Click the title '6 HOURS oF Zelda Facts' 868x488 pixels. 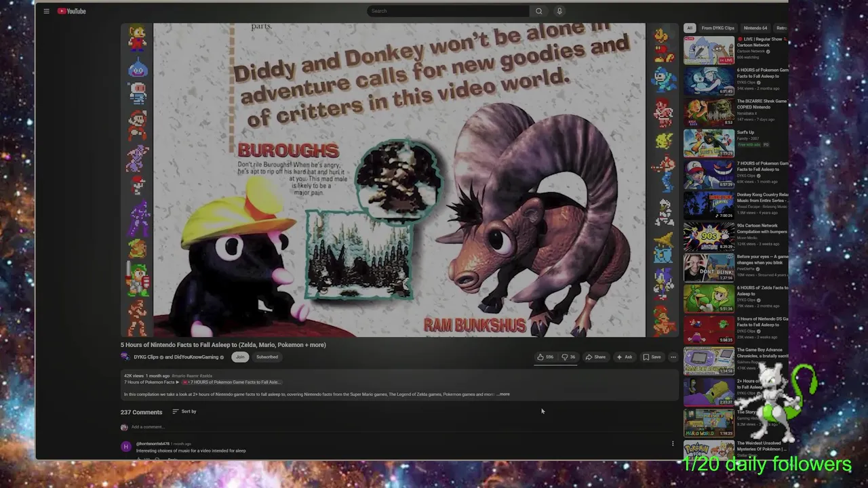click(762, 291)
